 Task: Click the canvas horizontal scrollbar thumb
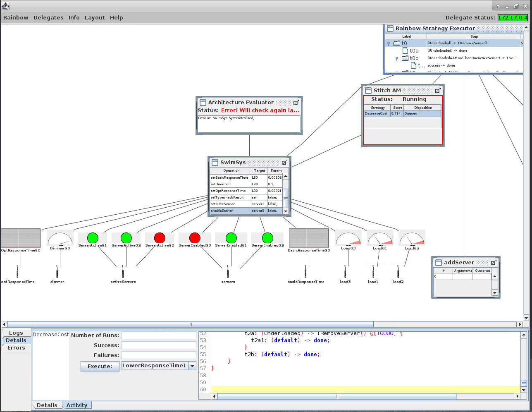(190, 324)
